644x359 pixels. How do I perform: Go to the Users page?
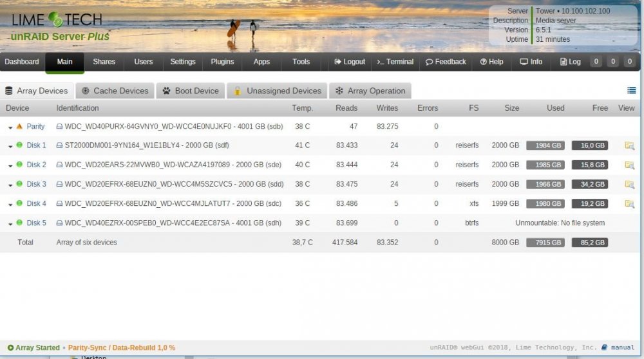pos(144,62)
